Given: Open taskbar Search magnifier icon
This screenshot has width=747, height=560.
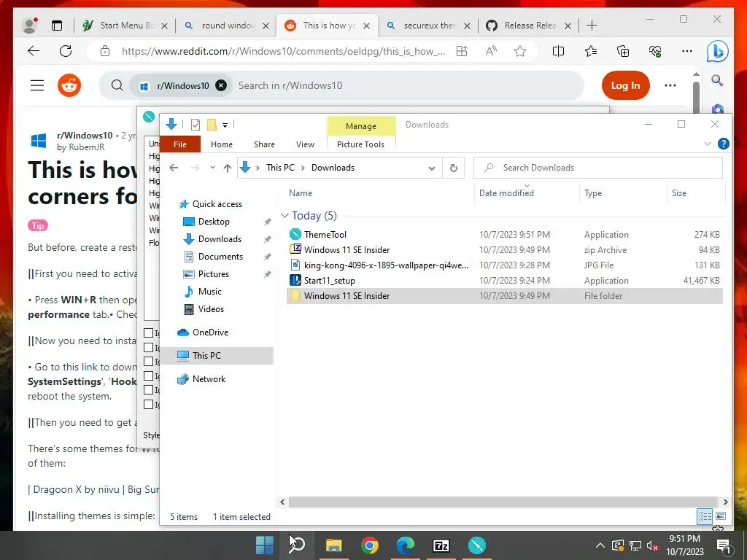Looking at the screenshot, I should click(298, 544).
